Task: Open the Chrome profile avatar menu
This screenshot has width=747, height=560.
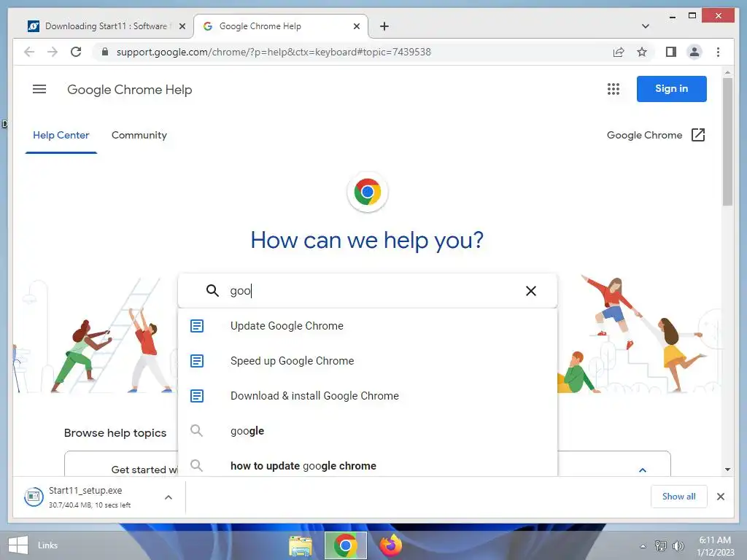Action: (x=694, y=52)
